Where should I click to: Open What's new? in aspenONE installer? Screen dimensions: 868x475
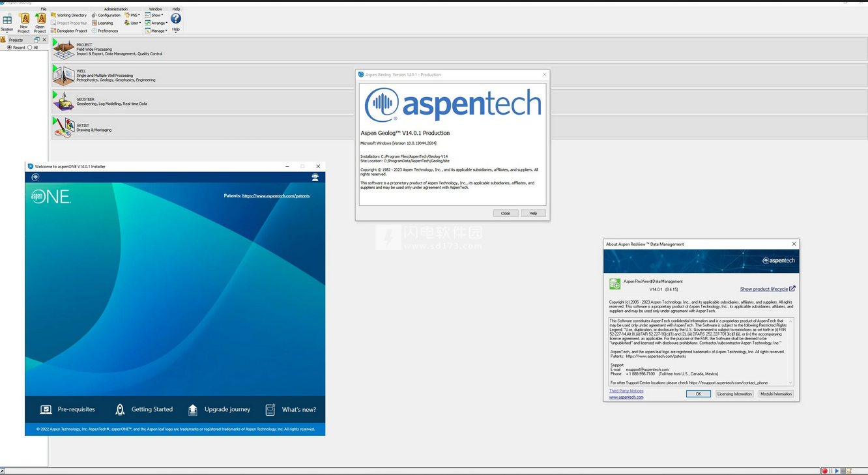click(x=291, y=409)
